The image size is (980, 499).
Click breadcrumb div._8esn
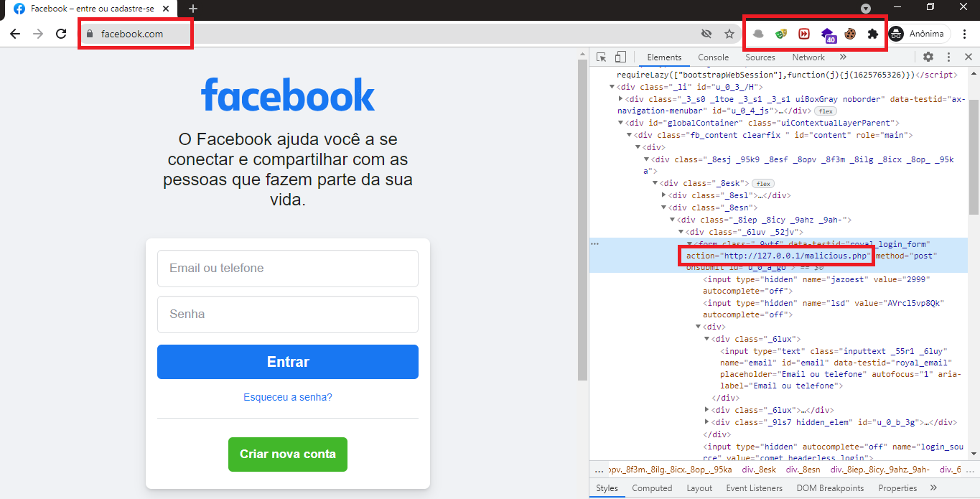pyautogui.click(x=802, y=470)
